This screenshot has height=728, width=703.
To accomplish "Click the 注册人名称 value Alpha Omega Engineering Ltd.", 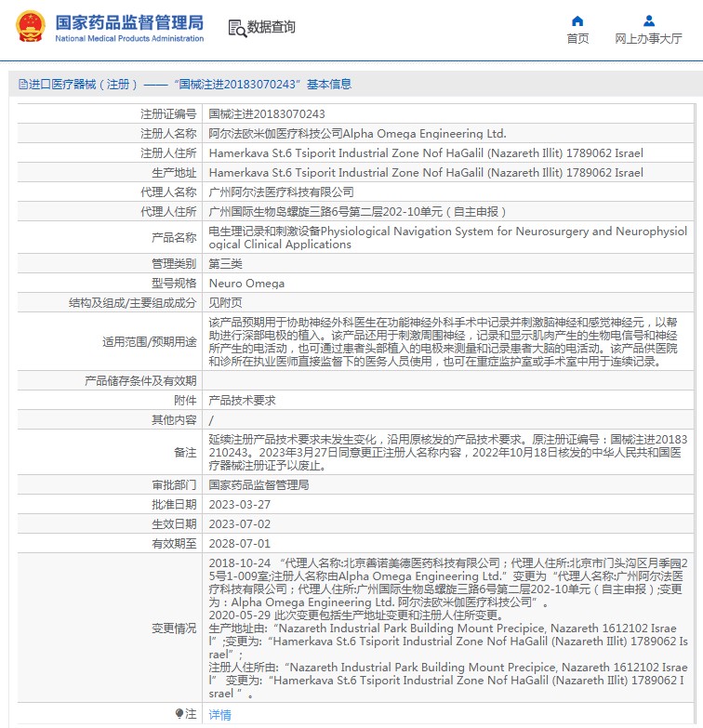I will point(357,134).
